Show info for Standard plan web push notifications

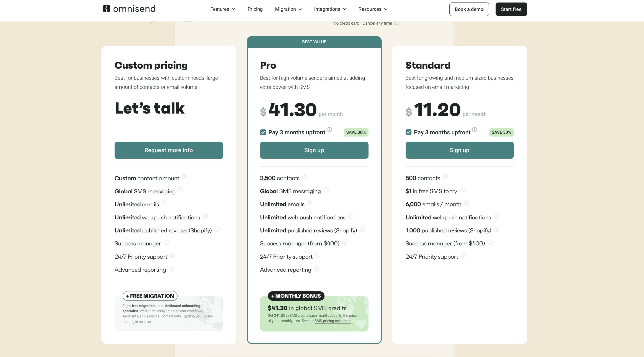click(496, 216)
